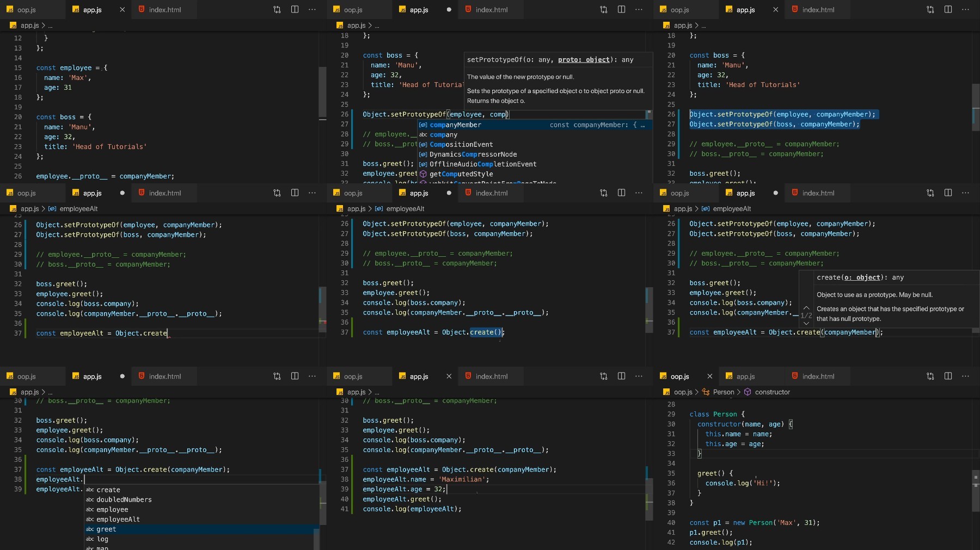More actions in pane with unfinished Object.create
Image resolution: width=980 pixels, height=550 pixels.
(312, 193)
